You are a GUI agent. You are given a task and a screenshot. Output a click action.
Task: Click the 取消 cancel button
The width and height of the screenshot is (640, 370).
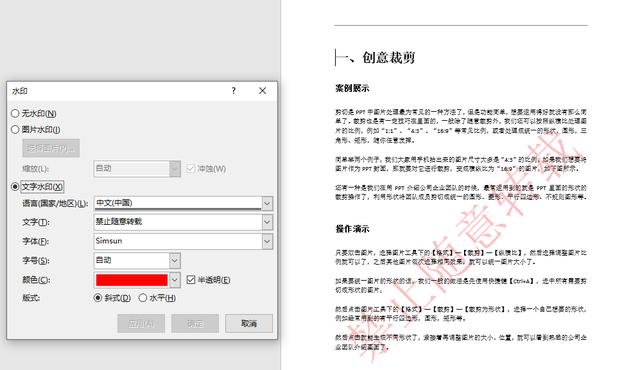coord(249,323)
